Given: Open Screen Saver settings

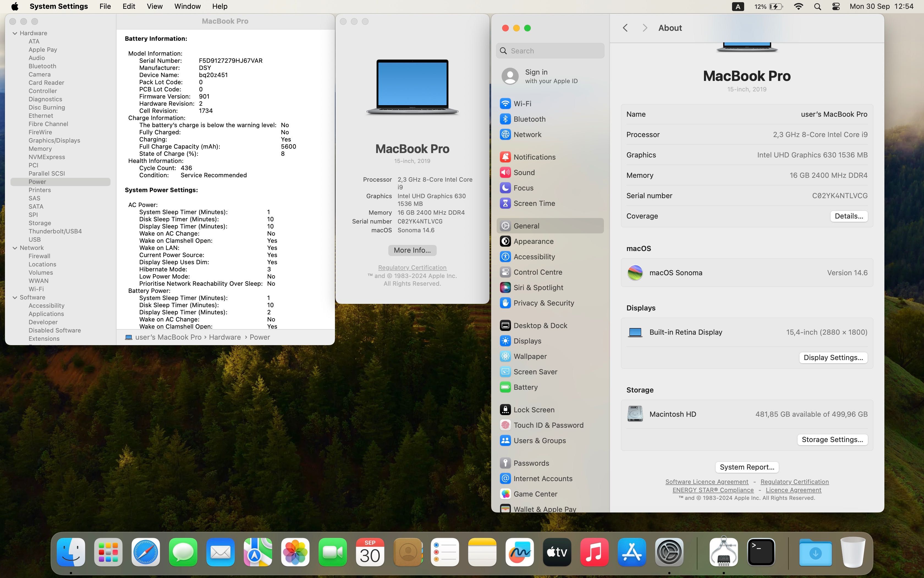Looking at the screenshot, I should [x=550, y=372].
